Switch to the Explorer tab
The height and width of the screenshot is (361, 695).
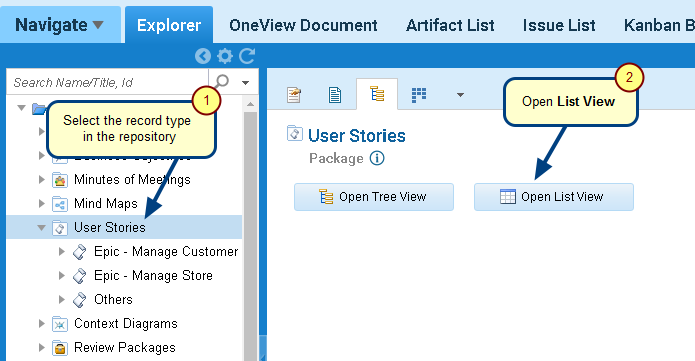(169, 25)
